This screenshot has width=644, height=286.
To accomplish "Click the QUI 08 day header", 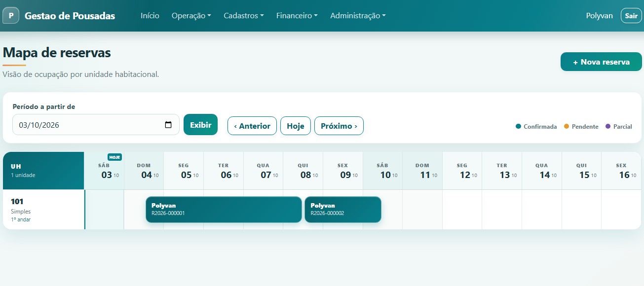I will pos(303,171).
